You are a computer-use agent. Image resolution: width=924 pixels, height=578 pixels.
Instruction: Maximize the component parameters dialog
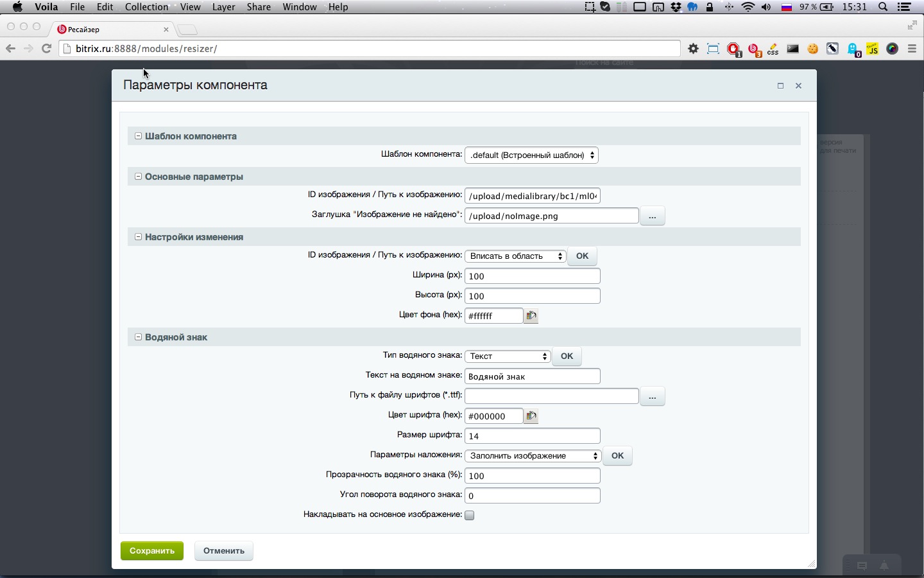[x=780, y=85]
